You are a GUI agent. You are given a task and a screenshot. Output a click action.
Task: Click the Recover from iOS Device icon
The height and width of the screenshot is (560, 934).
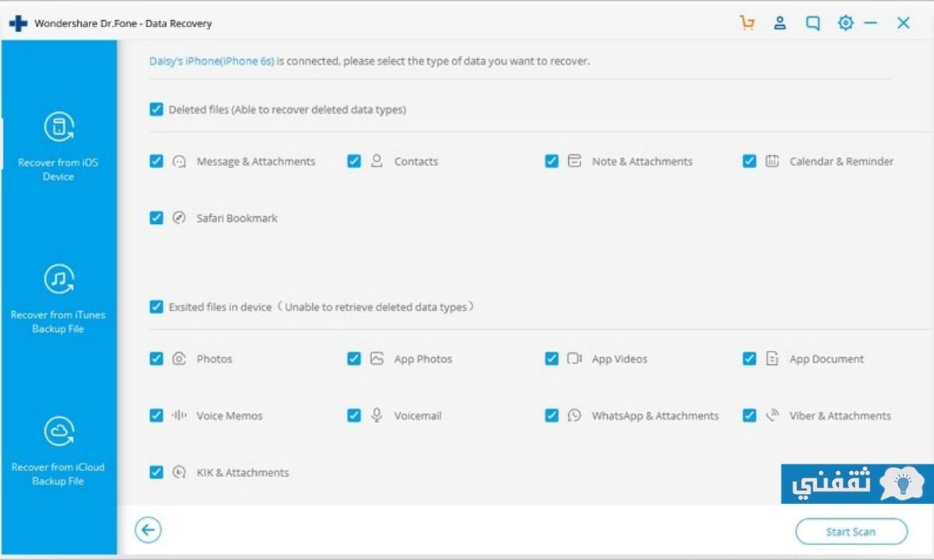(59, 127)
